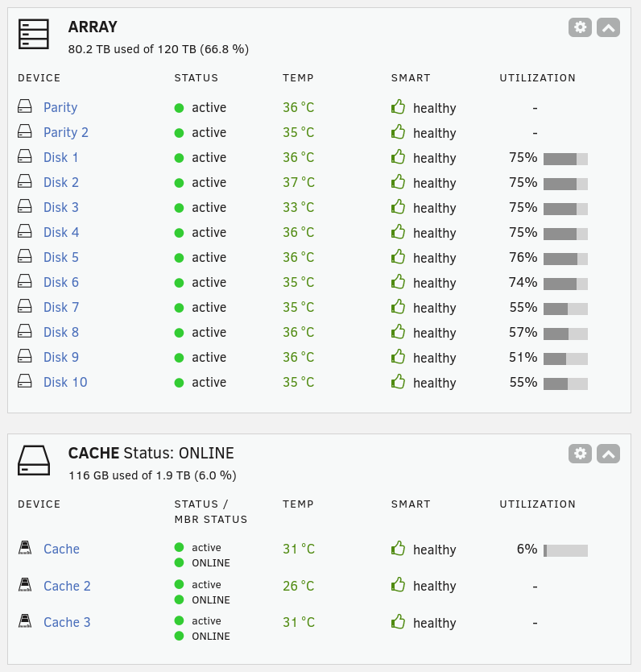Click the SMART thumbs-up icon for Cache 2
This screenshot has width=641, height=672.
click(x=399, y=584)
